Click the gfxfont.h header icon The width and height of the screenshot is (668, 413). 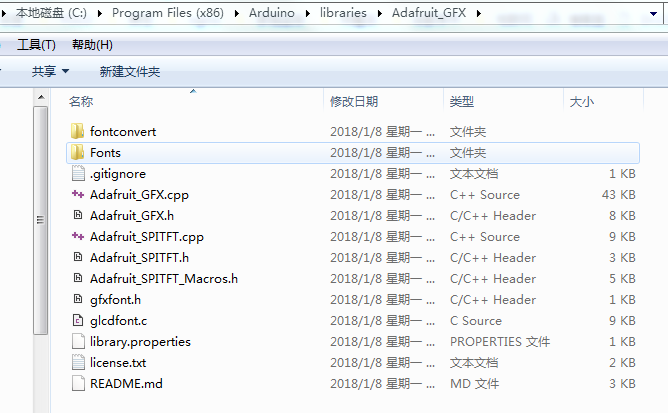(78, 299)
